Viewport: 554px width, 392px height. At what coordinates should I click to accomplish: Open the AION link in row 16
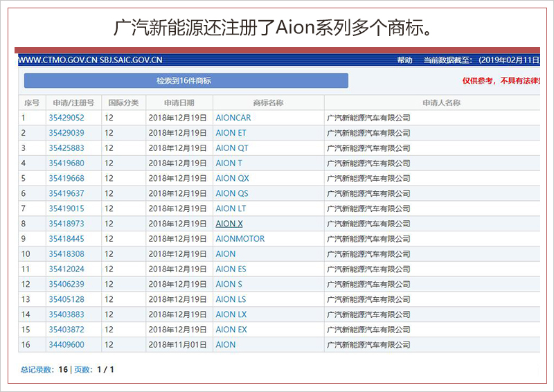pyautogui.click(x=226, y=345)
